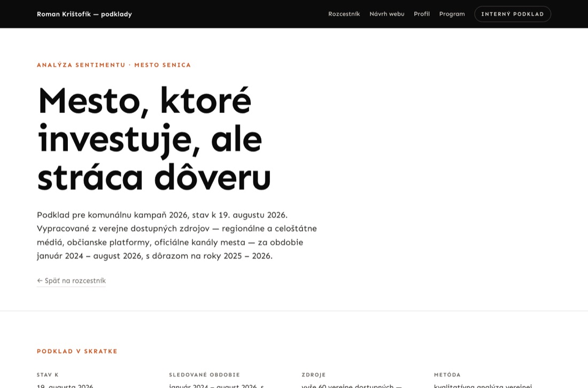Click the Roman Krištofík — podklady site title
588x388 pixels.
point(84,14)
